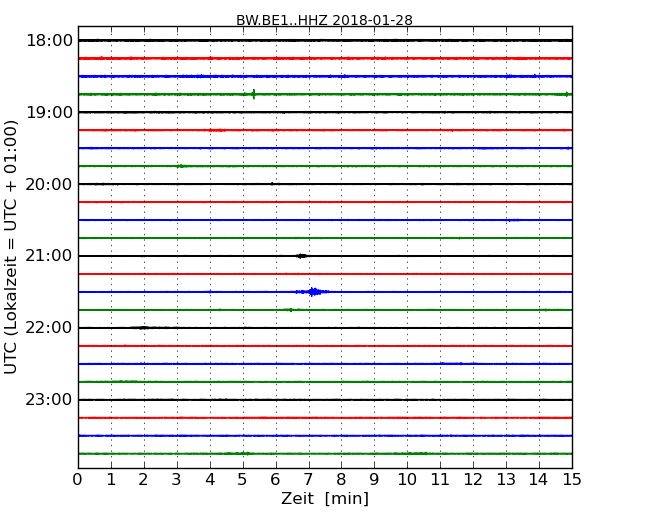Click x-axis tick label 11
The height and width of the screenshot is (520, 650).
pos(440,480)
